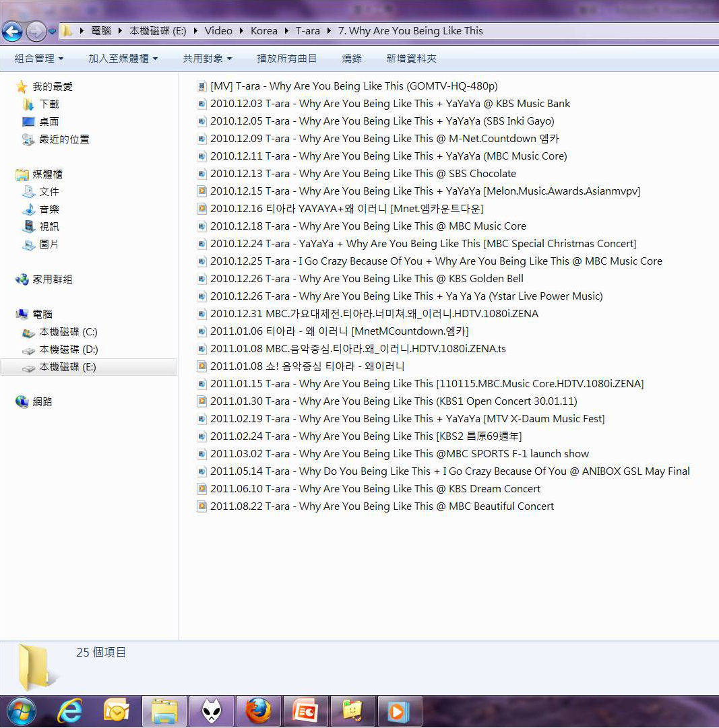719x728 pixels.
Task: Open 最近的位置 in the sidebar
Action: pyautogui.click(x=64, y=139)
